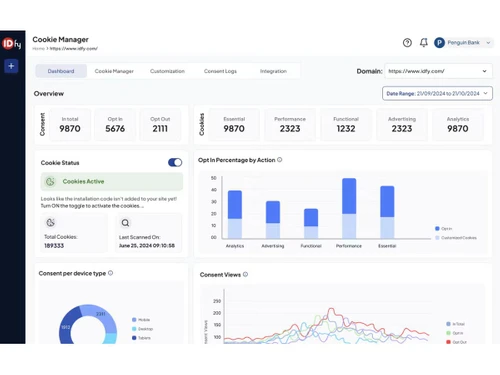Click the Analytics 9870 cookies card
The height and width of the screenshot is (375, 500).
[458, 124]
